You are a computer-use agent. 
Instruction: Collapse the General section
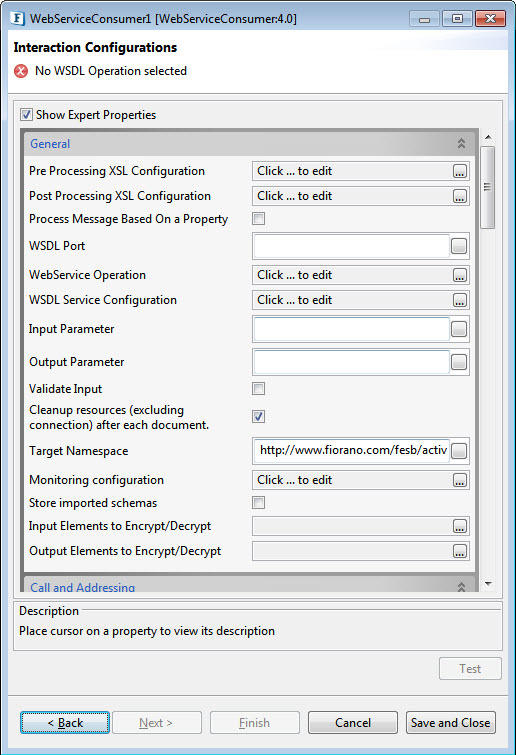tap(461, 143)
